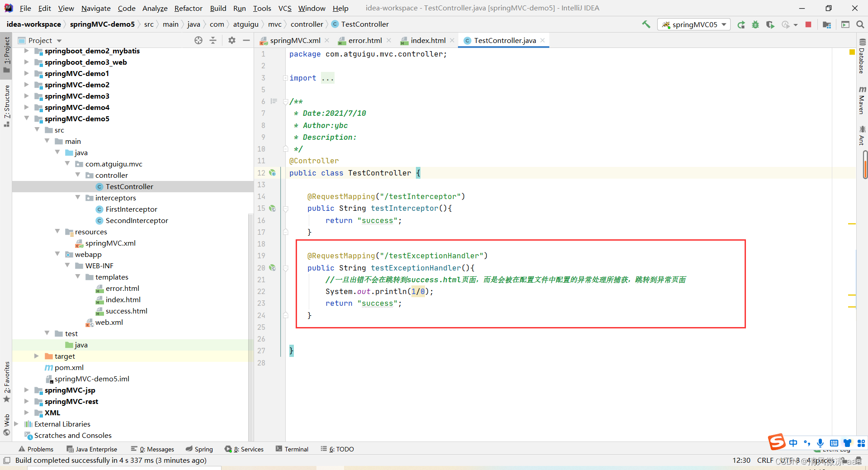The height and width of the screenshot is (470, 868).
Task: Expand the springMVC-demo4 module
Action: click(x=26, y=107)
